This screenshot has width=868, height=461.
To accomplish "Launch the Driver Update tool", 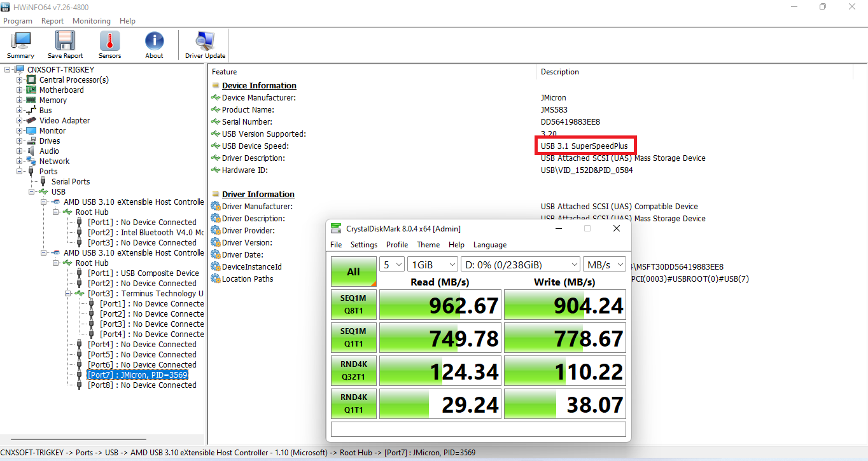I will point(205,45).
